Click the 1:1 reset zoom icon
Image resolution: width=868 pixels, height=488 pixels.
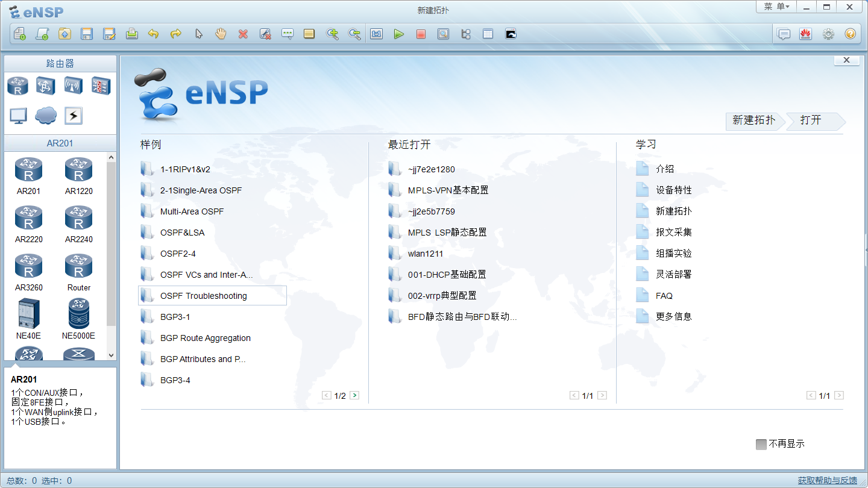pyautogui.click(x=377, y=34)
